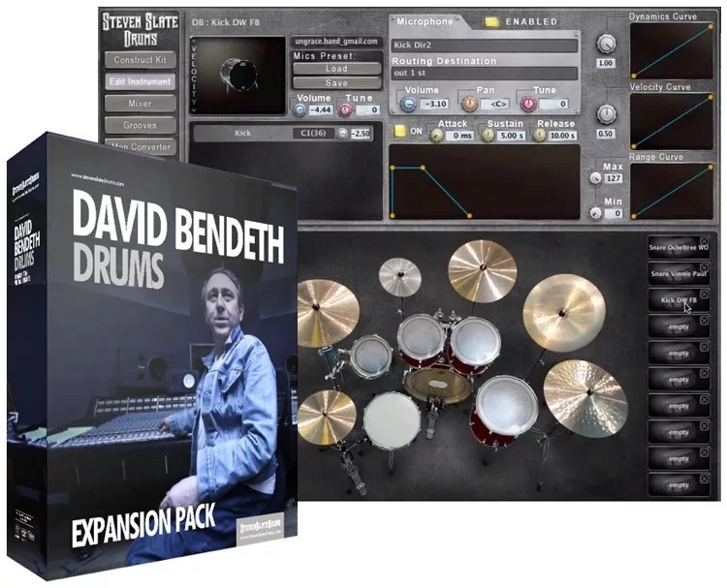Viewport: 727px width, 588px height.
Task: Select the Kick articulation row
Action: (282, 134)
